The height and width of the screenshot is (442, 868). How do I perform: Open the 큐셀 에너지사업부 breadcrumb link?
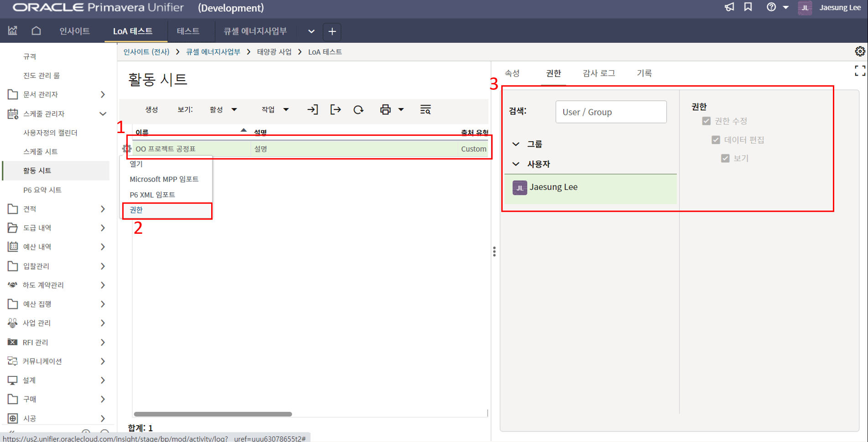pos(213,52)
